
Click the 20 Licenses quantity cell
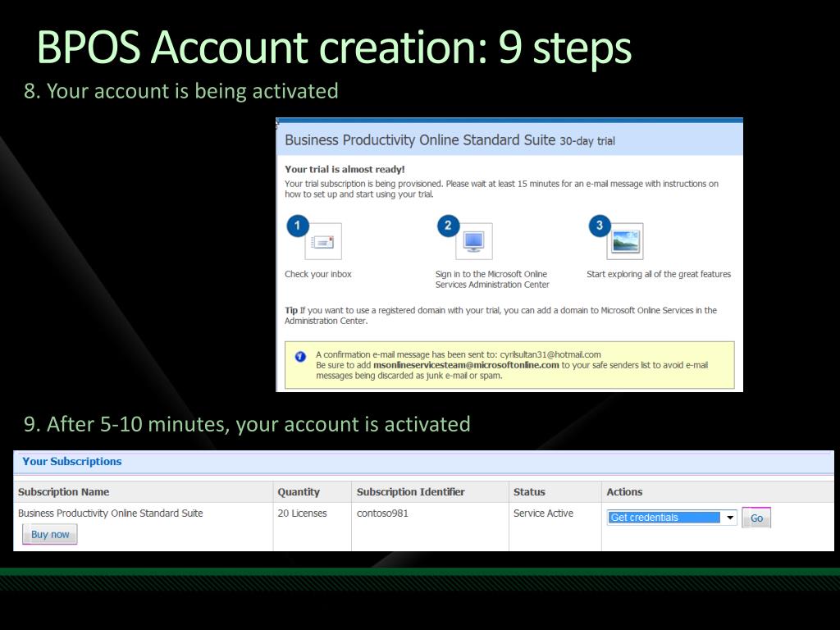pos(302,514)
